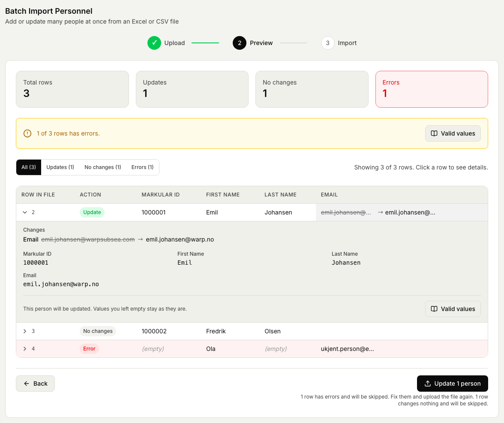Switch to the Errors (1) tab
The height and width of the screenshot is (423, 504).
pos(142,167)
